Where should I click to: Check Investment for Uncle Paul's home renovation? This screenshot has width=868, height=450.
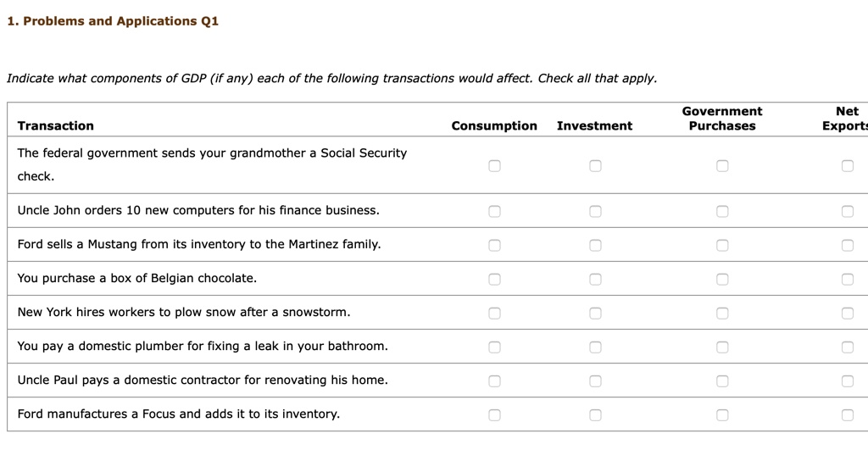595,381
